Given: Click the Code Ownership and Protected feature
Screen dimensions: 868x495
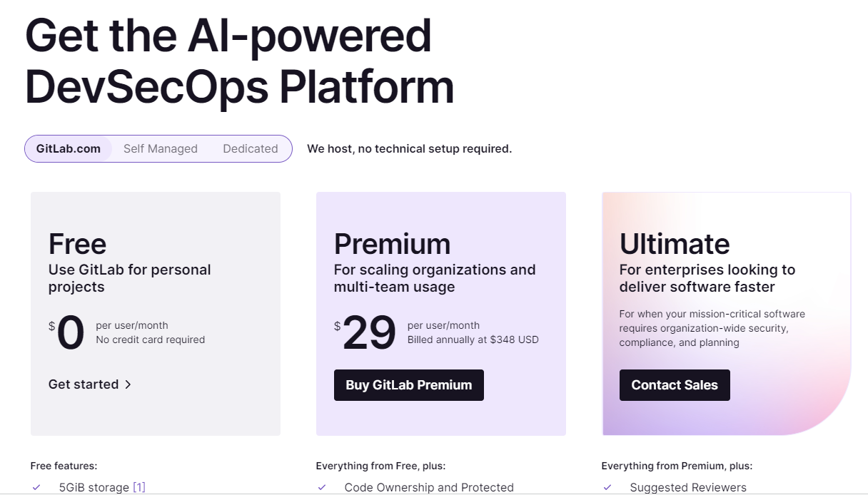Looking at the screenshot, I should coord(429,488).
